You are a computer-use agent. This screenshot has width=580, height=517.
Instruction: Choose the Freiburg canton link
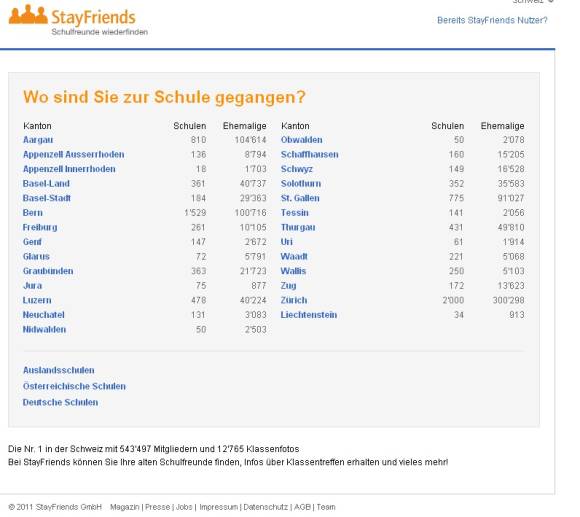(x=40, y=227)
